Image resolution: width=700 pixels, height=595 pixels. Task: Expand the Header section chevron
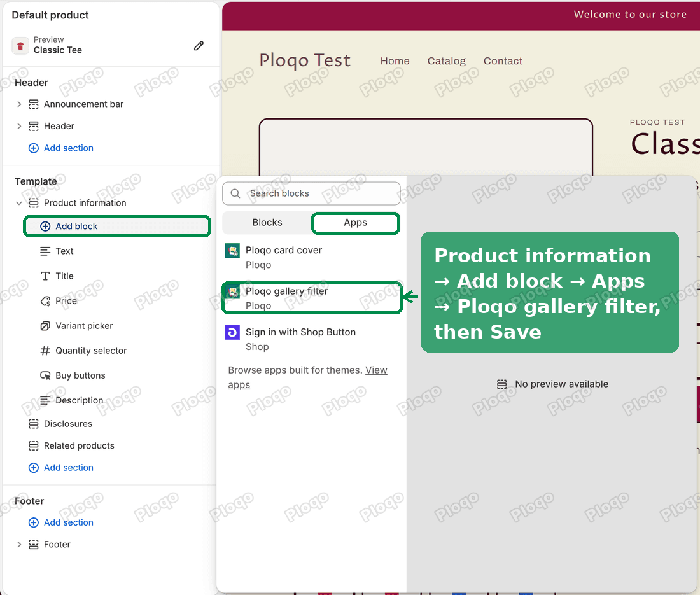tap(18, 126)
